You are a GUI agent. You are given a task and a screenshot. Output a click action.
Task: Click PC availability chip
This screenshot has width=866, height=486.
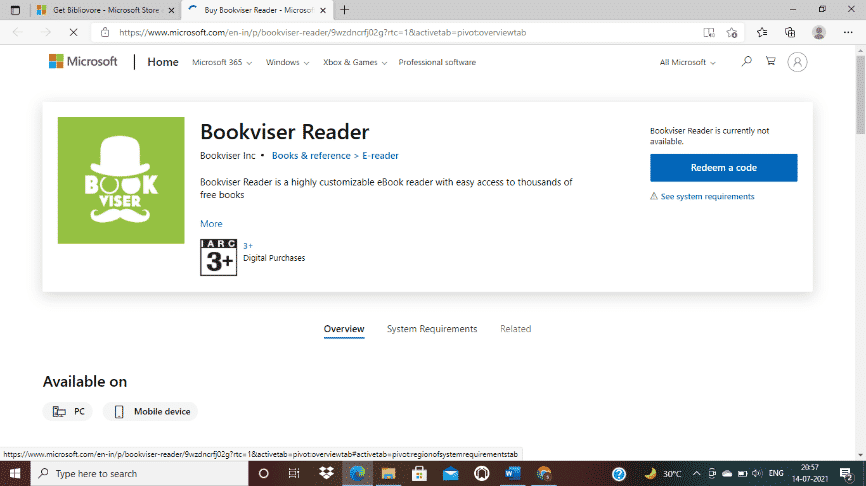click(x=68, y=411)
